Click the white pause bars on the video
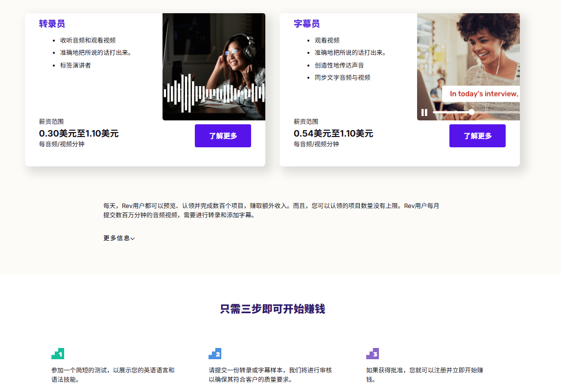Image resolution: width=561 pixels, height=392 pixels. click(x=424, y=113)
